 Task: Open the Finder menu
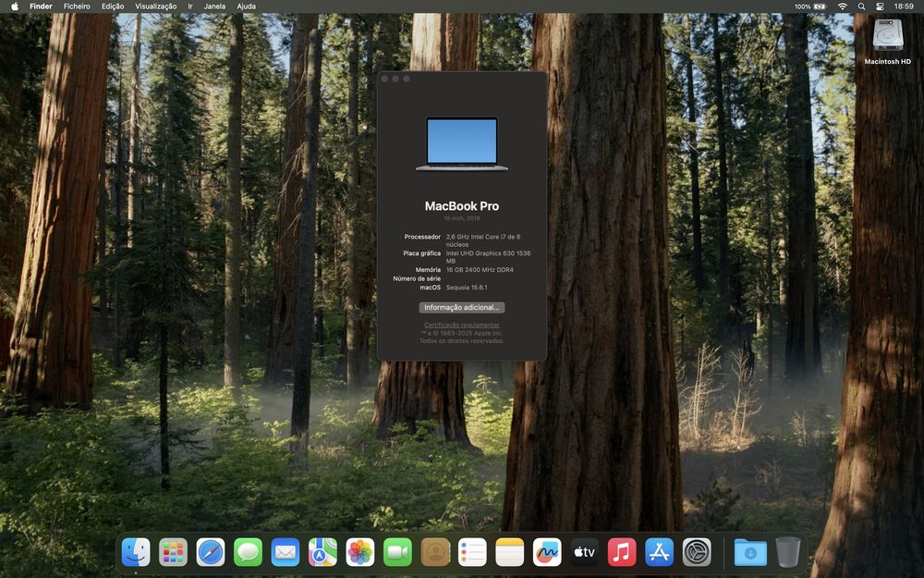41,6
